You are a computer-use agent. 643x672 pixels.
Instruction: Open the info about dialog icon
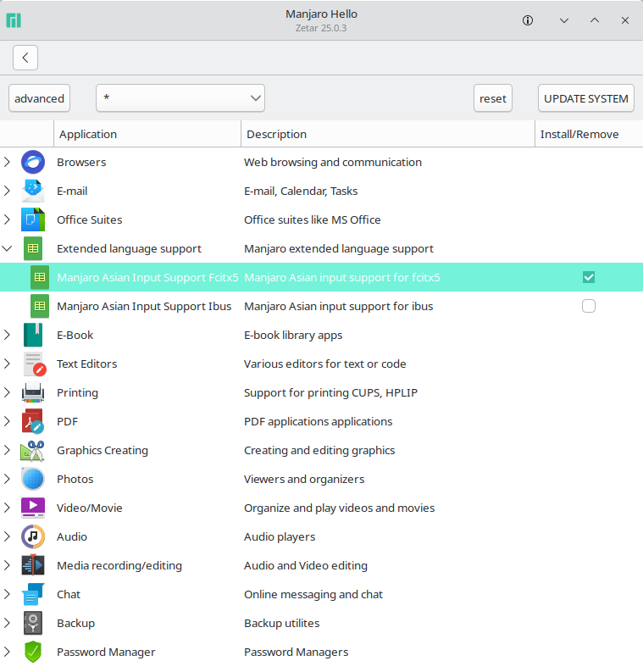tap(528, 20)
